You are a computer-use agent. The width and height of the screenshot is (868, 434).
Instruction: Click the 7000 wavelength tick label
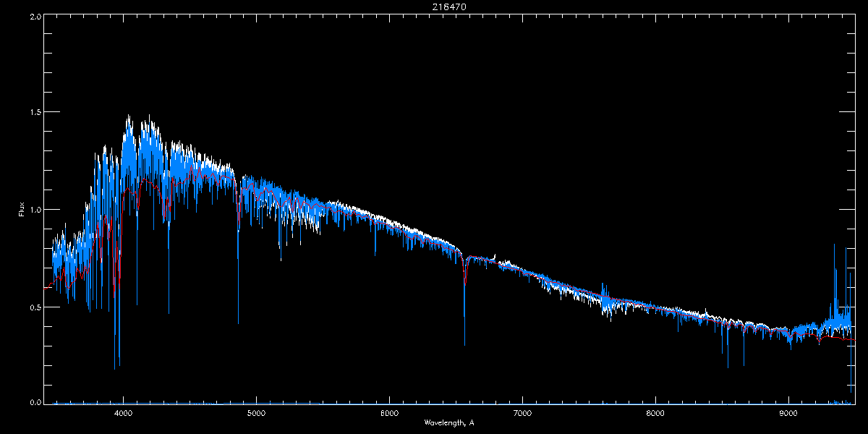(522, 413)
